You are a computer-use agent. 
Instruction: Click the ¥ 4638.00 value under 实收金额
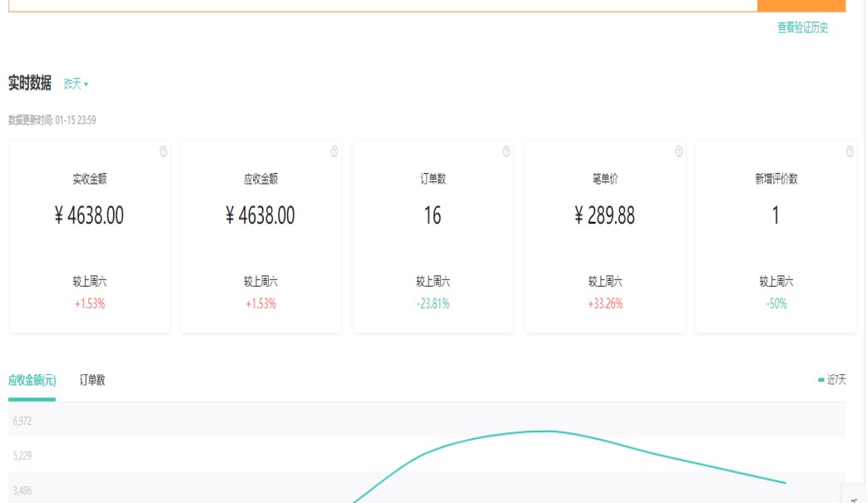point(89,216)
